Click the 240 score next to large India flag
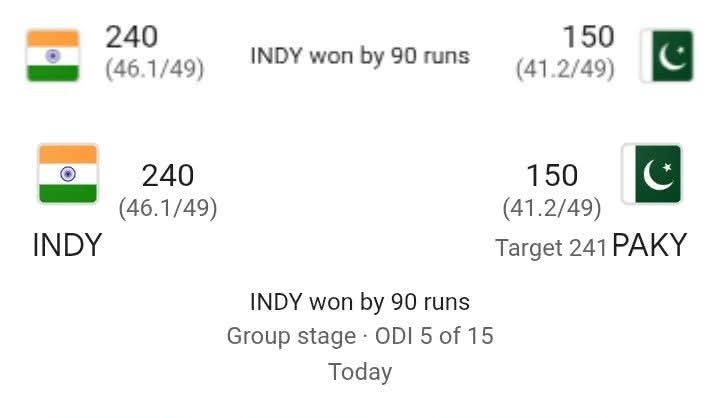 point(167,175)
